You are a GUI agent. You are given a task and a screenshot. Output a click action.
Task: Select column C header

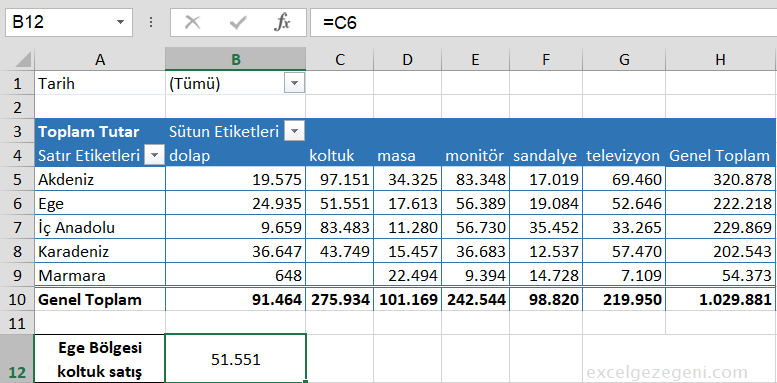click(340, 59)
